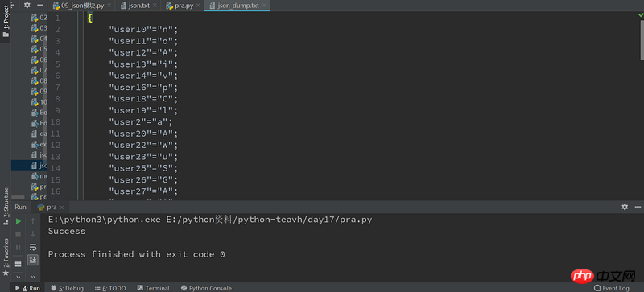This screenshot has height=292, width=644.
Task: Close the json_dump.txt editor tab
Action: pyautogui.click(x=263, y=6)
